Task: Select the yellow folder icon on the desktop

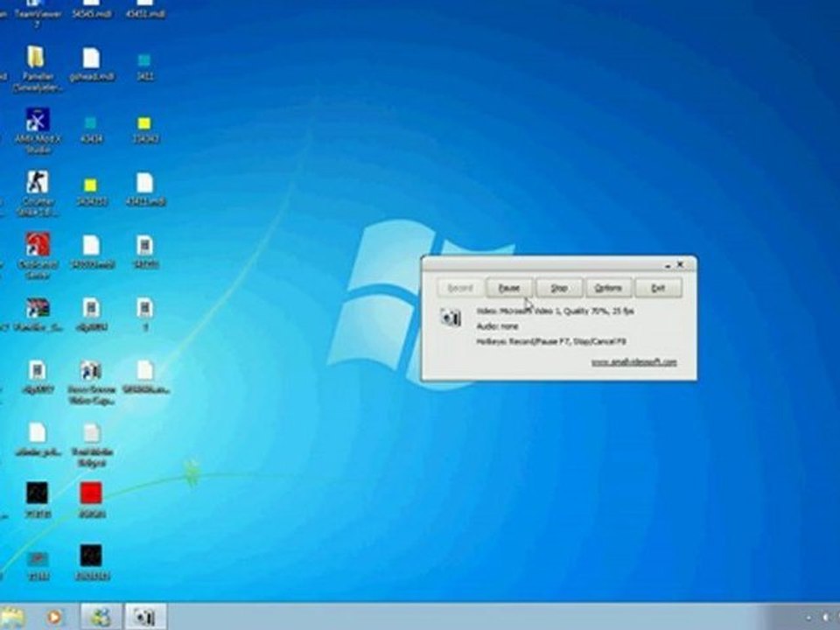Action: (x=37, y=68)
